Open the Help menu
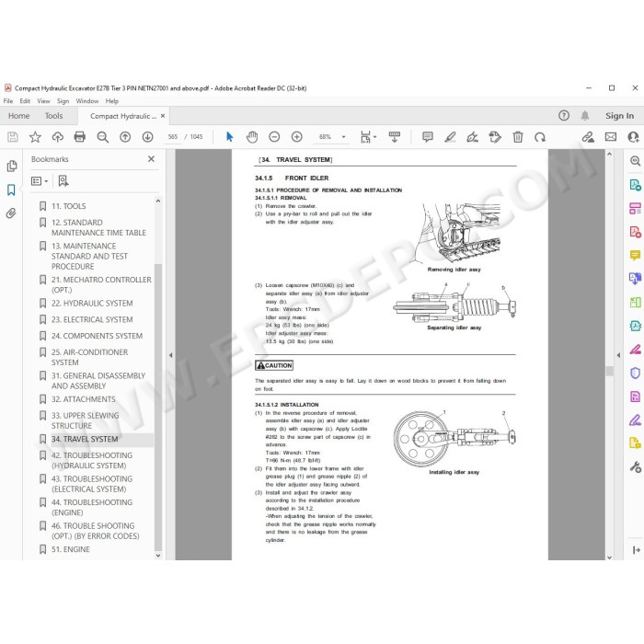This screenshot has height=644, width=644. 111,101
